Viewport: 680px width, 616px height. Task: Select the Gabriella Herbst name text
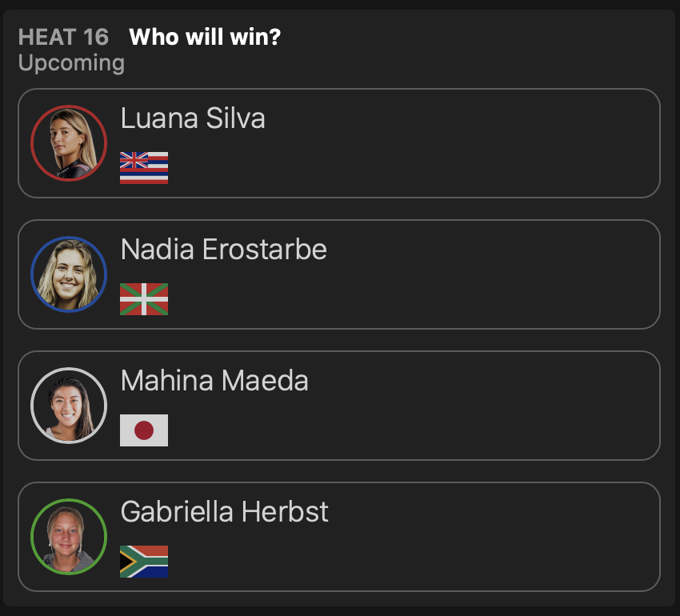(225, 512)
